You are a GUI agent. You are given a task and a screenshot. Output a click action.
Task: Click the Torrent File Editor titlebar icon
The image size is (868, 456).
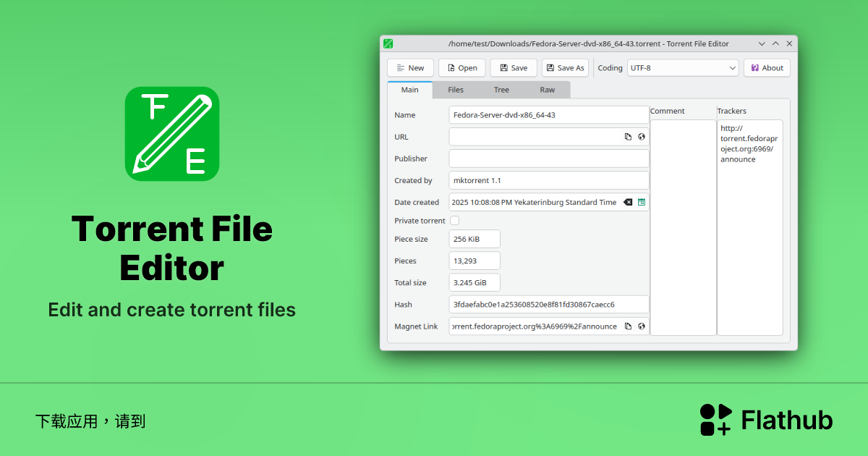pyautogui.click(x=388, y=44)
